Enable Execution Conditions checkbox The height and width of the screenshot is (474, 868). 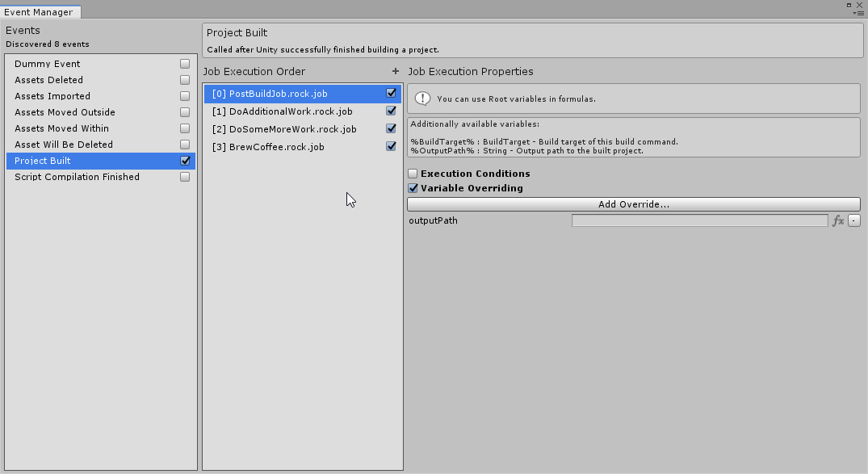(x=413, y=174)
